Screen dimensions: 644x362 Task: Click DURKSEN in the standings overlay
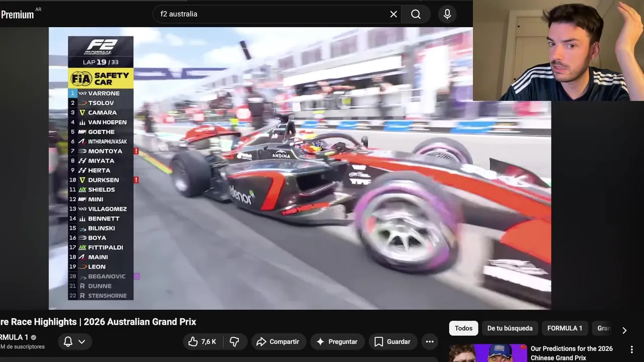tap(104, 180)
